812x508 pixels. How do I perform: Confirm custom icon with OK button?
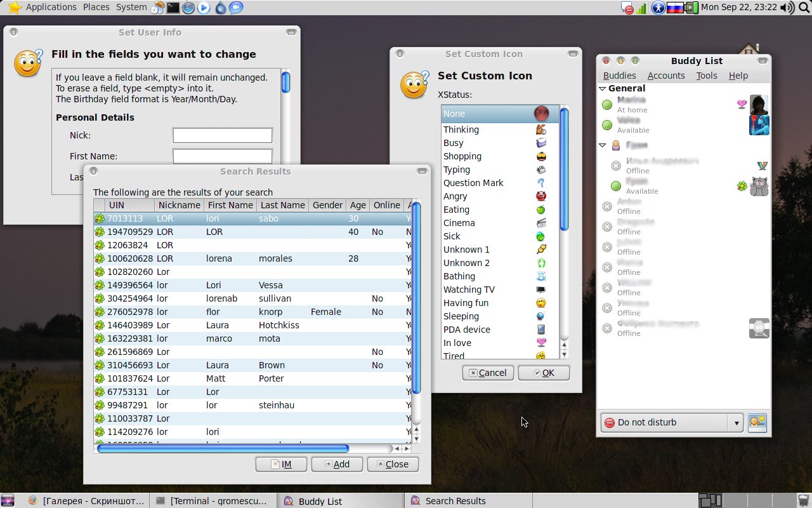coord(544,373)
